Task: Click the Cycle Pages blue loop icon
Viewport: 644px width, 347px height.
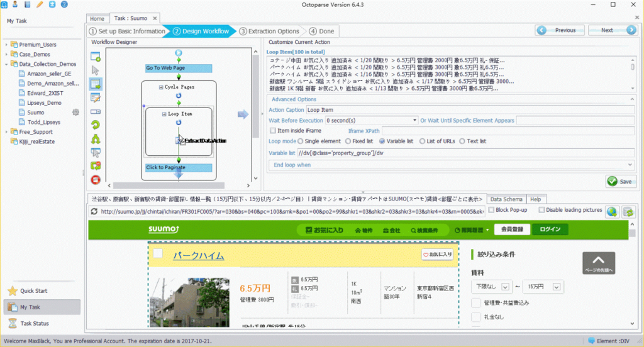Action: [x=179, y=96]
